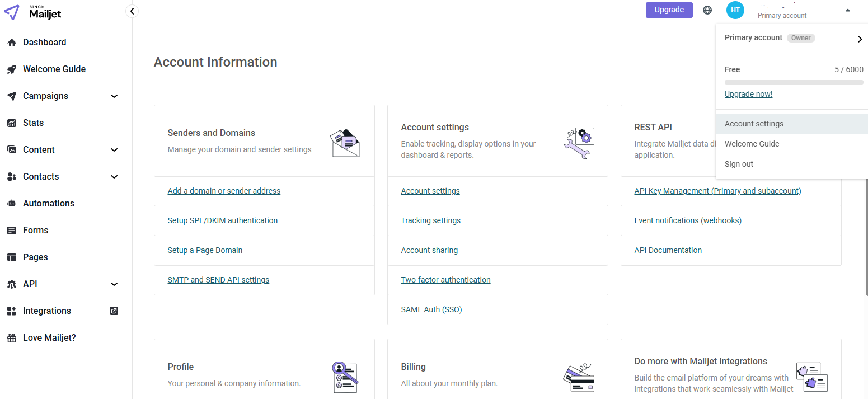Open the globe language selector icon

(707, 10)
